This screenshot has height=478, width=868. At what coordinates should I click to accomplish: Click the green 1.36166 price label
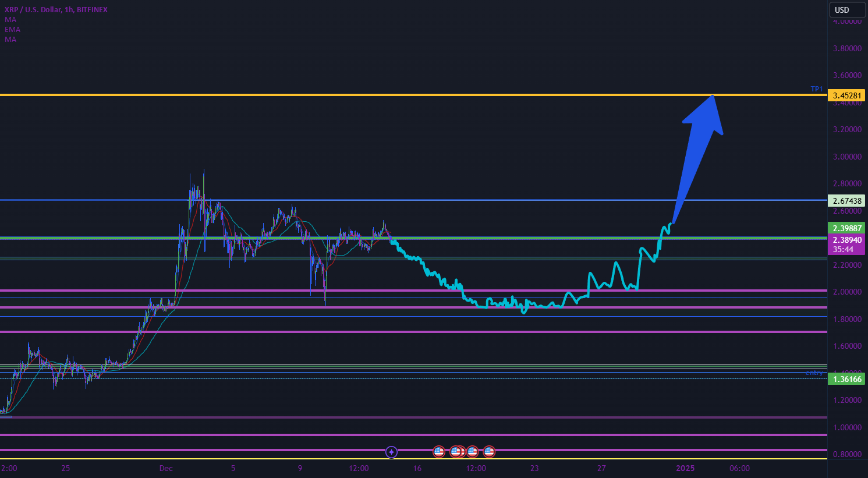click(846, 379)
